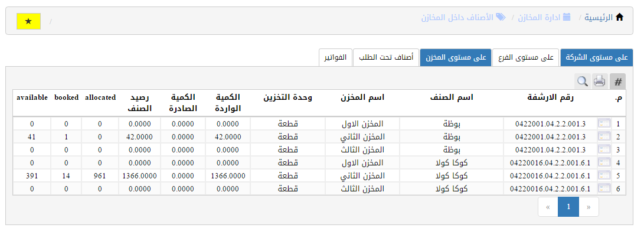644x228 pixels.
Task: Click the next page » pagination arrow
Action: tap(589, 207)
